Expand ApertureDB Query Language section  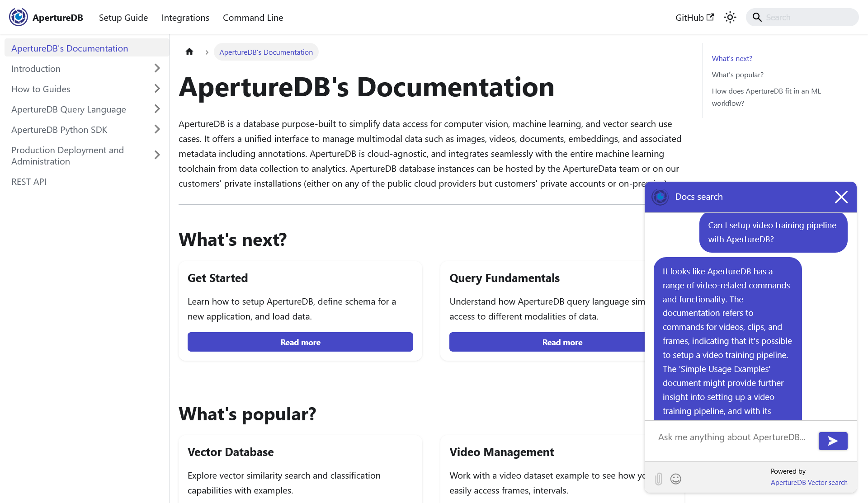157,109
